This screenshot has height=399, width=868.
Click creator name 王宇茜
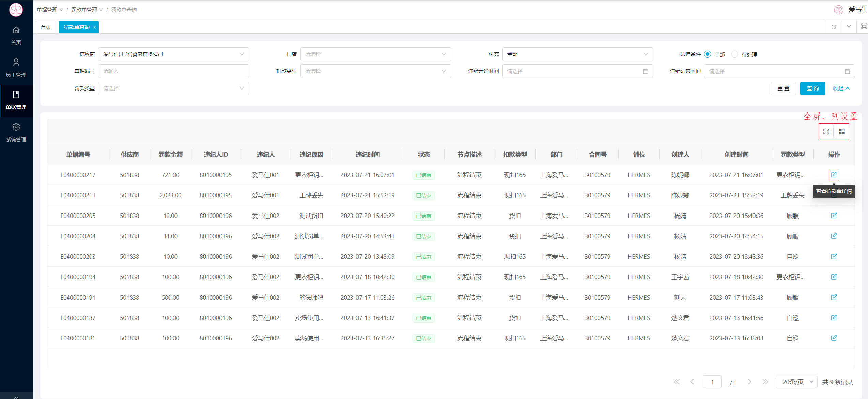680,277
